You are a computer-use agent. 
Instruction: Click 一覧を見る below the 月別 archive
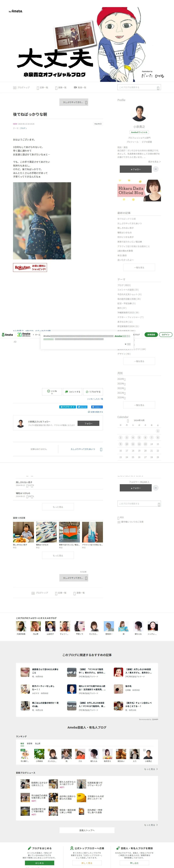tap(139, 405)
